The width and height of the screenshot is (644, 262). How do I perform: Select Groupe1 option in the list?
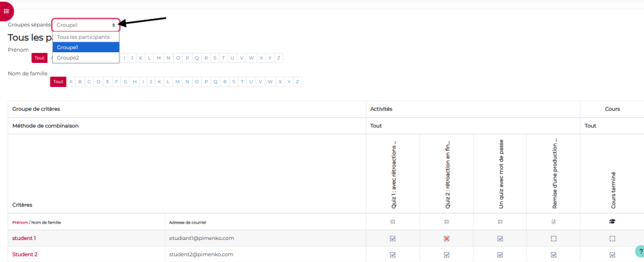tap(86, 47)
